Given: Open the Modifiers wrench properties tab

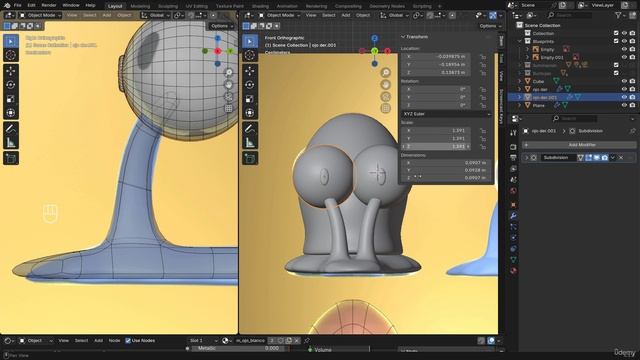Looking at the screenshot, I should tap(513, 216).
